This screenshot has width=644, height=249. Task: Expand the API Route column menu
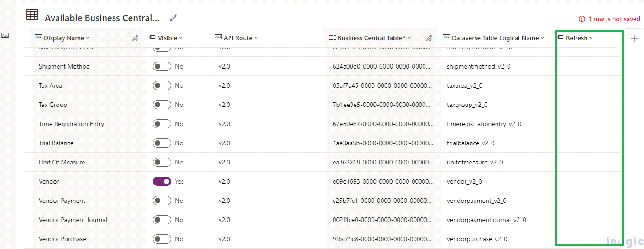(x=256, y=38)
